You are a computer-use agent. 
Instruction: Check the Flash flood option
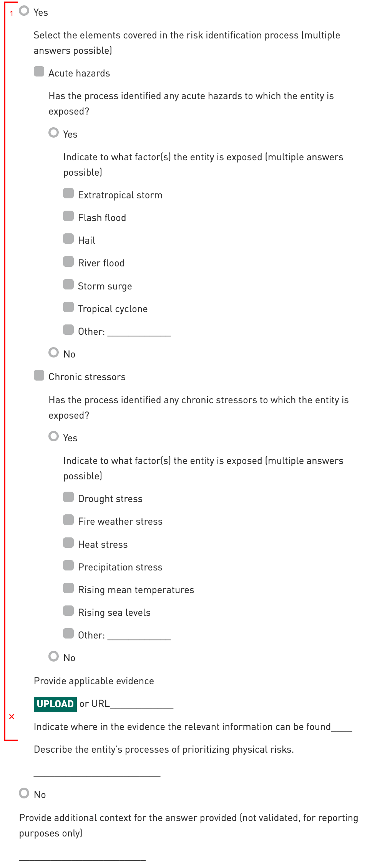click(x=68, y=216)
